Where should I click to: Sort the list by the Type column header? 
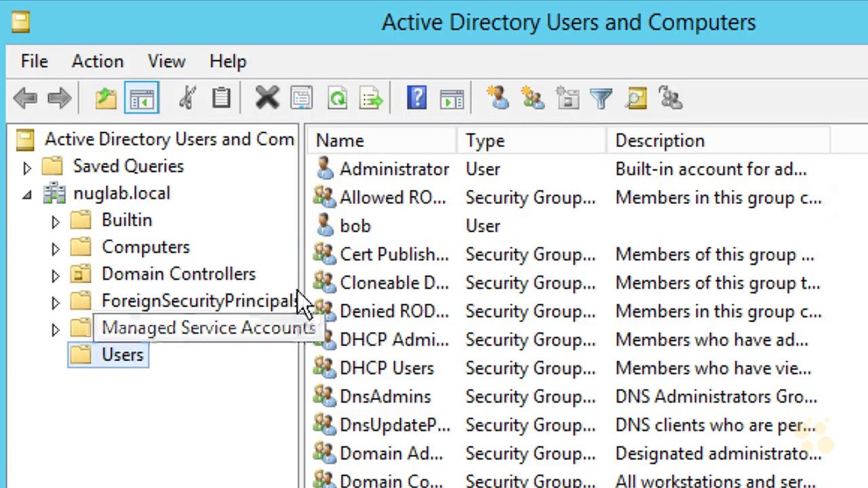pos(532,141)
